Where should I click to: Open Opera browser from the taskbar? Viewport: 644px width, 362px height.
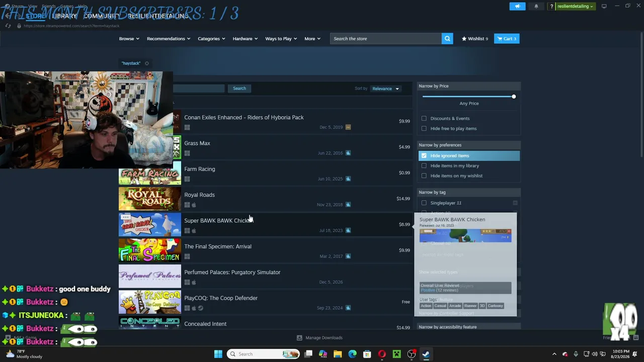click(382, 354)
